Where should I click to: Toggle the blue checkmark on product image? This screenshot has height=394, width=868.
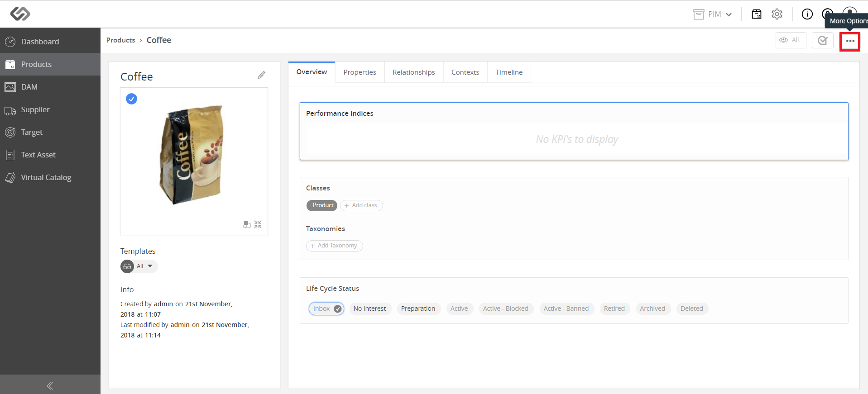131,99
